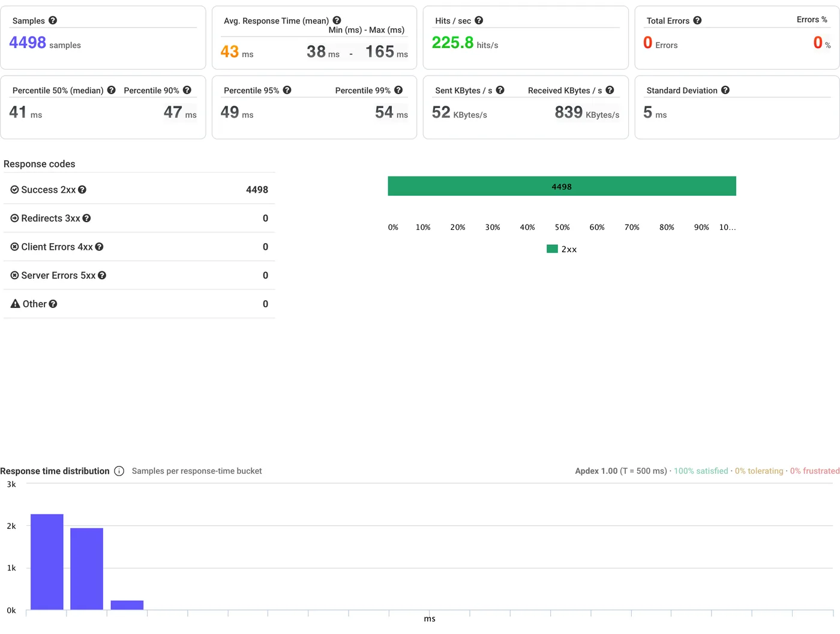
Task: Open the Avg. Response Time help tooltip icon
Action: click(x=337, y=20)
